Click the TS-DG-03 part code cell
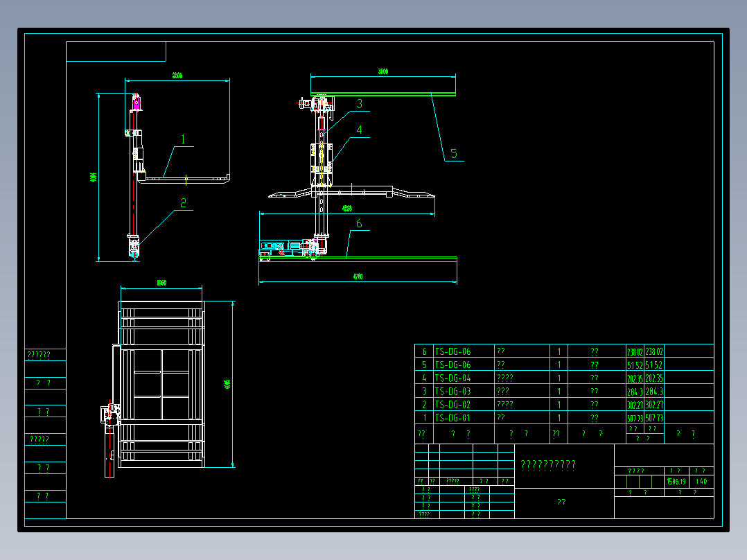Image resolution: width=747 pixels, height=560 pixels. point(452,392)
